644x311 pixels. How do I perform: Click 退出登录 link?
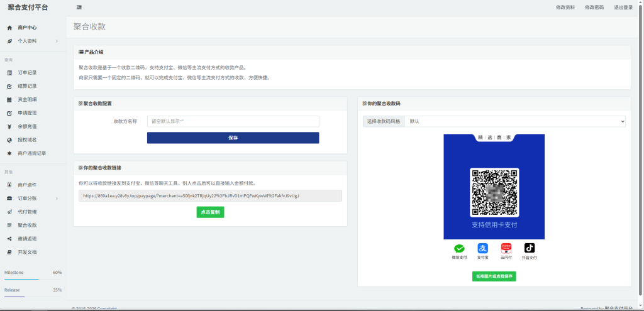(x=623, y=8)
